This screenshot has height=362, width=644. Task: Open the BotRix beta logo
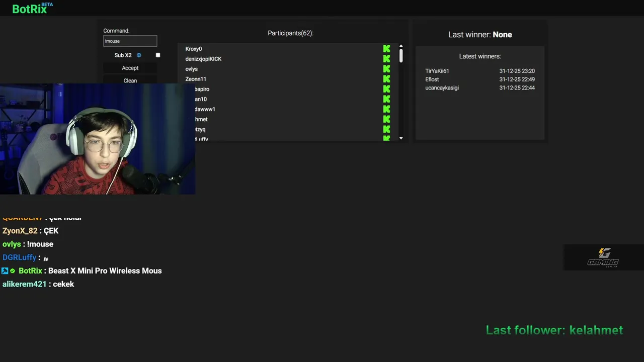32,8
